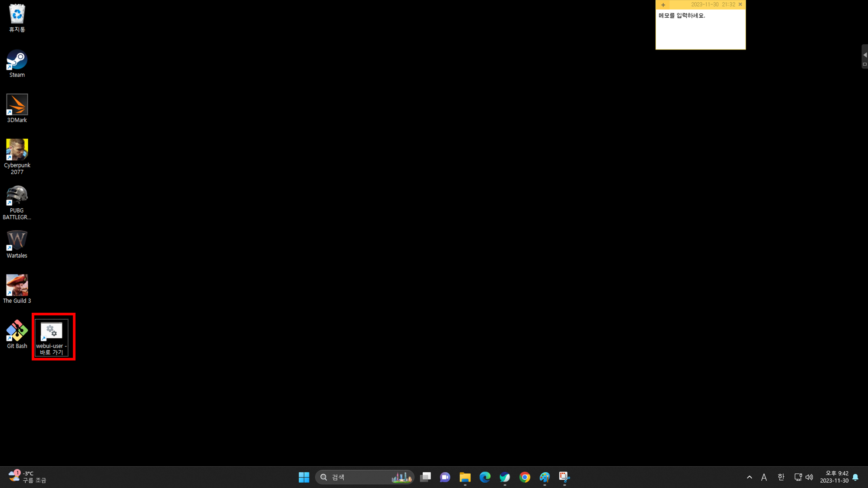Click the memo text area
This screenshot has width=868, height=488.
click(x=700, y=30)
